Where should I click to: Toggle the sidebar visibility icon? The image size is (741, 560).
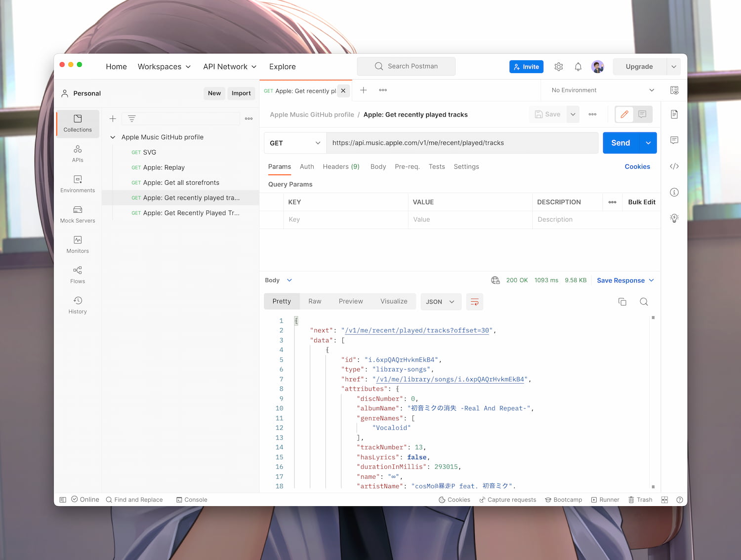(63, 500)
